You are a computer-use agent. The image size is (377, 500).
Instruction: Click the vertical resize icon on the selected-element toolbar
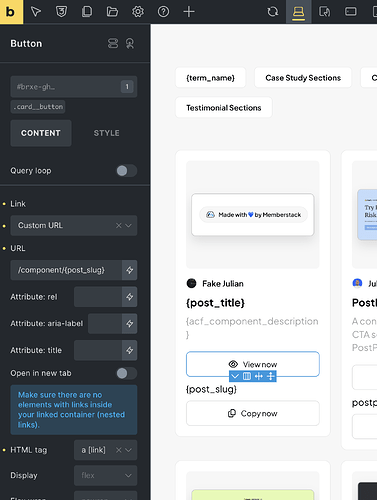click(271, 376)
